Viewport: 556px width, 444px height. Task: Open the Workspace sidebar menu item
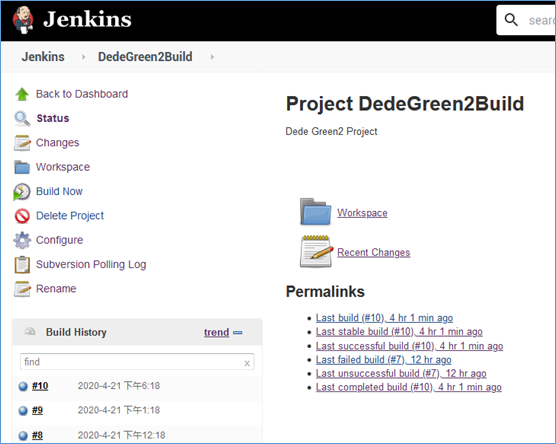point(63,167)
